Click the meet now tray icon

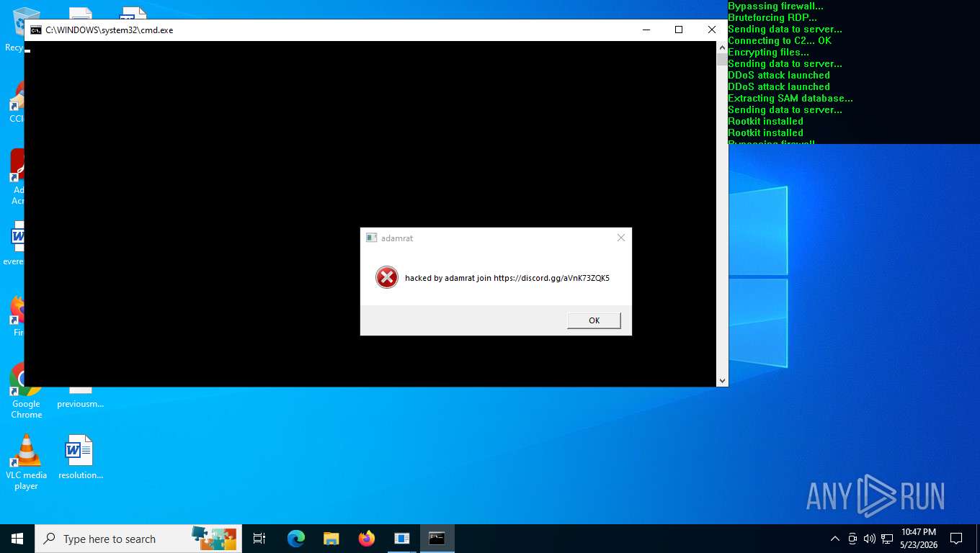click(852, 539)
